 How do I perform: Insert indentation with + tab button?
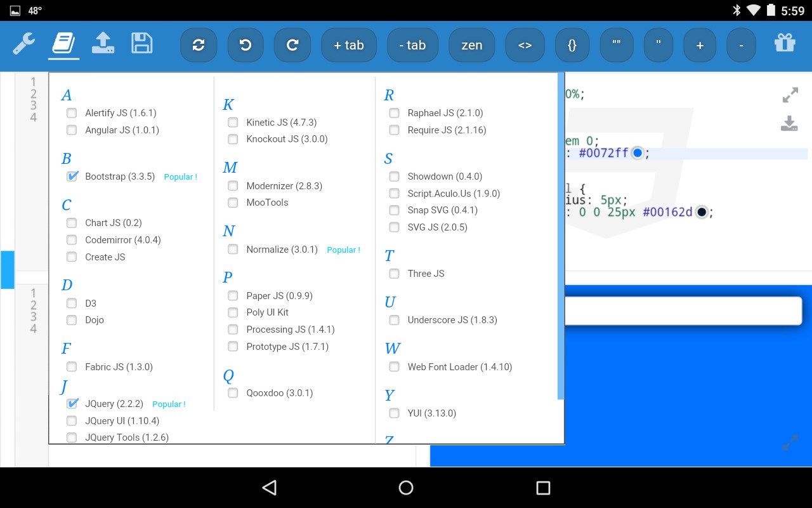pos(349,45)
